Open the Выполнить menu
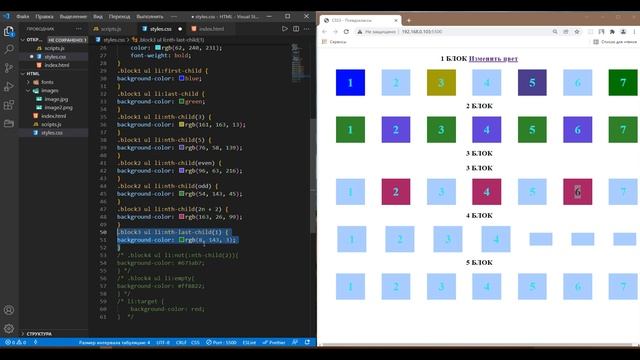The width and height of the screenshot is (640, 360). tap(150, 17)
